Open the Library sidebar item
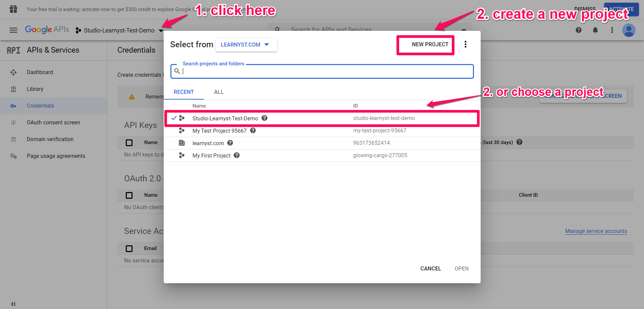644x309 pixels. click(35, 89)
